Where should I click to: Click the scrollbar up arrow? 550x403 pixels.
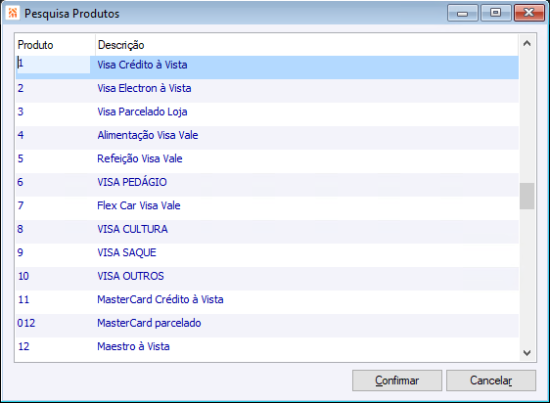pyautogui.click(x=527, y=43)
